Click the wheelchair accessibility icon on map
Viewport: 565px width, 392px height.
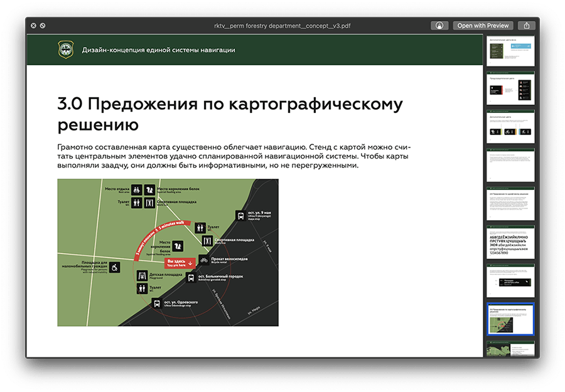click(116, 267)
